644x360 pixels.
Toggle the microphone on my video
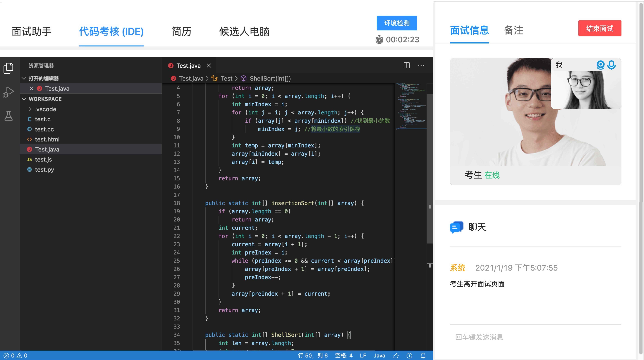pyautogui.click(x=611, y=65)
